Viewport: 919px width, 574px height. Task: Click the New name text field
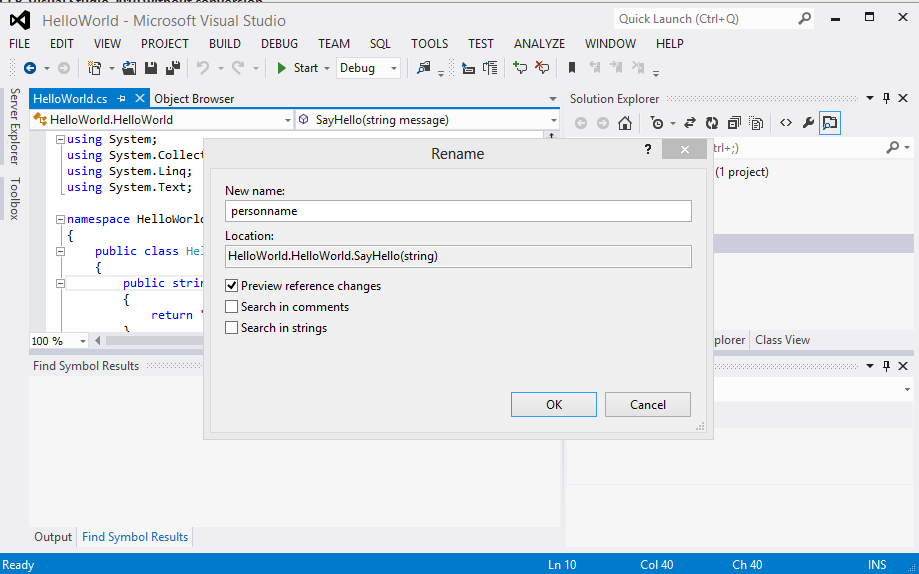tap(458, 211)
